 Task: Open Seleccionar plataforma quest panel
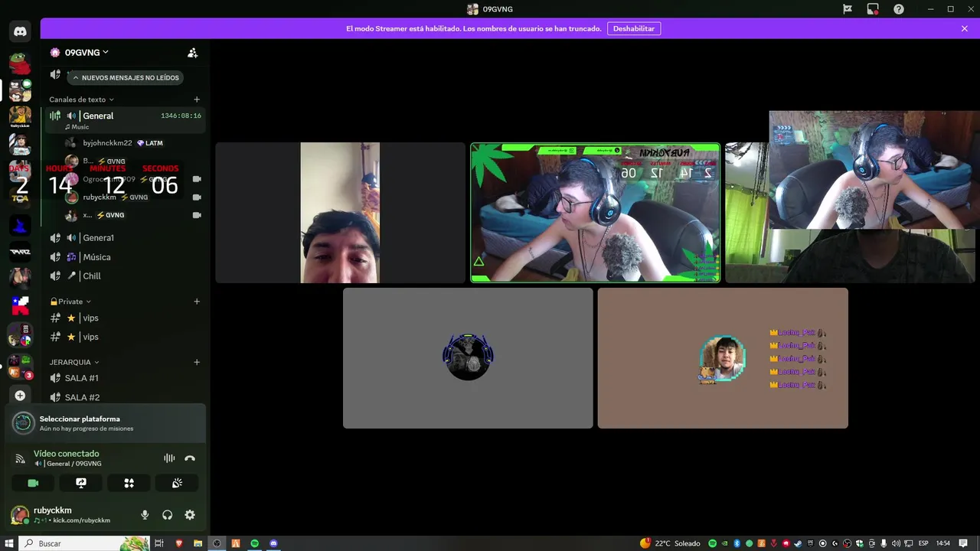click(x=106, y=423)
